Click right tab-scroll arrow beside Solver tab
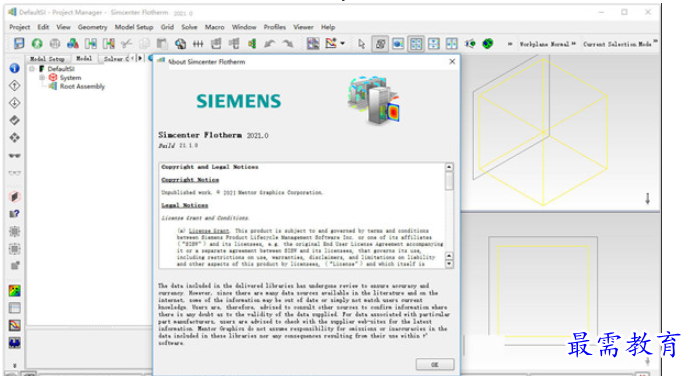 pyautogui.click(x=140, y=58)
